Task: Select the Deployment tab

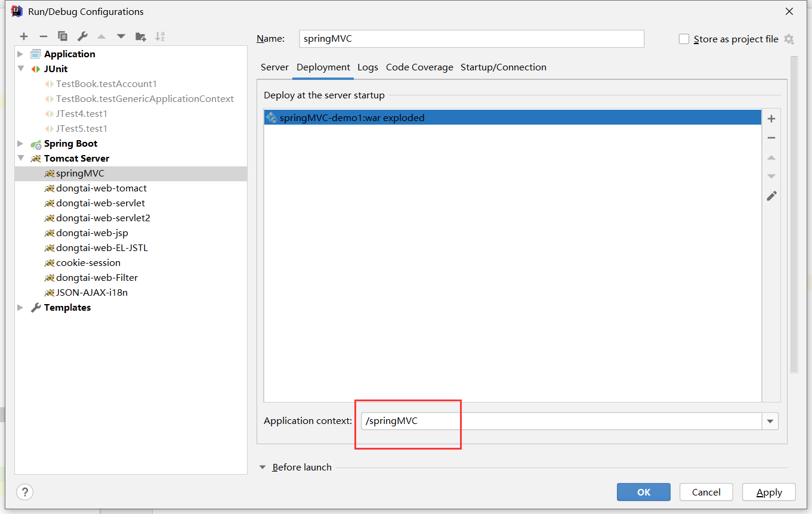Action: click(323, 67)
